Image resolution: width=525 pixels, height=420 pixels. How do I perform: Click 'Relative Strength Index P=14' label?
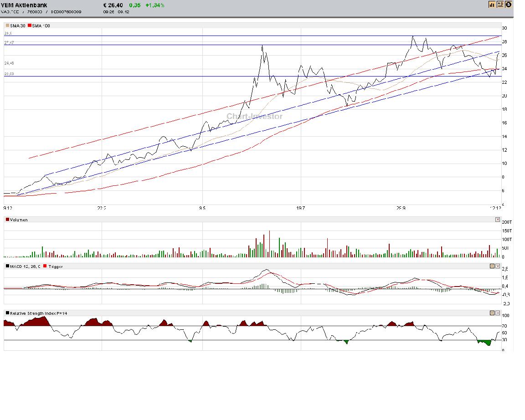pos(38,313)
